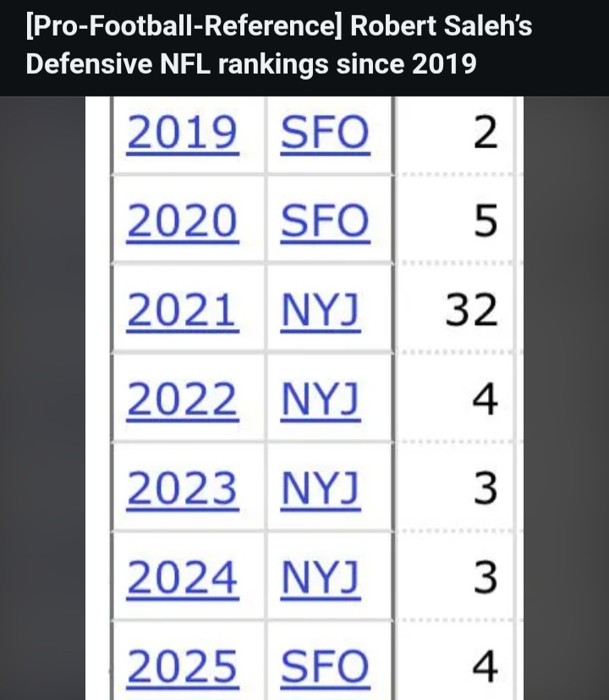Open the 2023 season link

pyautogui.click(x=183, y=488)
